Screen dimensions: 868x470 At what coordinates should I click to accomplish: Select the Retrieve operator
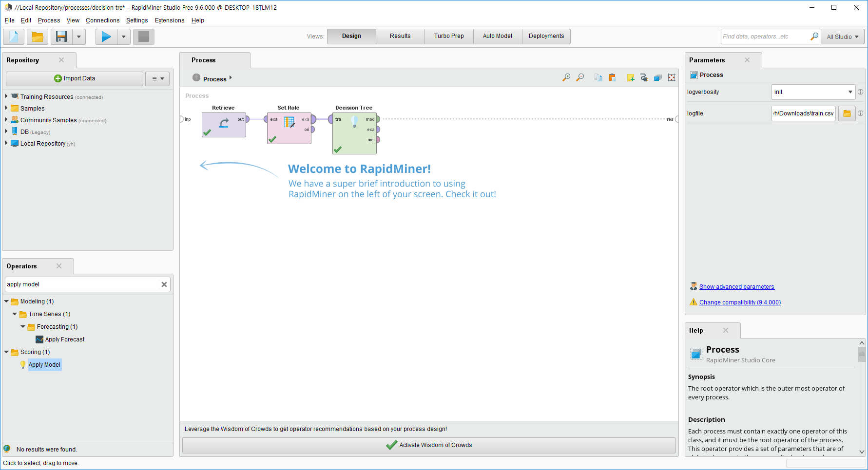(x=224, y=125)
